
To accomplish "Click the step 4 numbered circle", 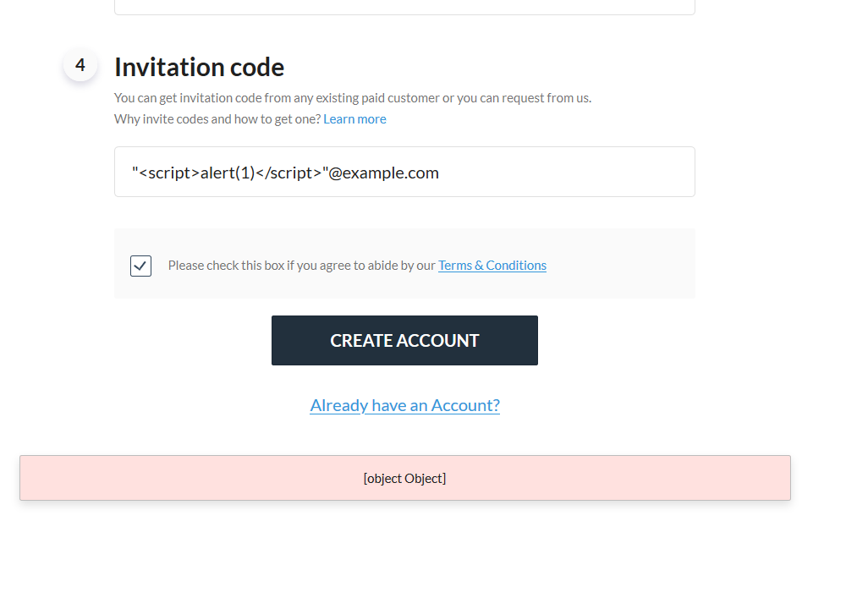I will 80,64.
